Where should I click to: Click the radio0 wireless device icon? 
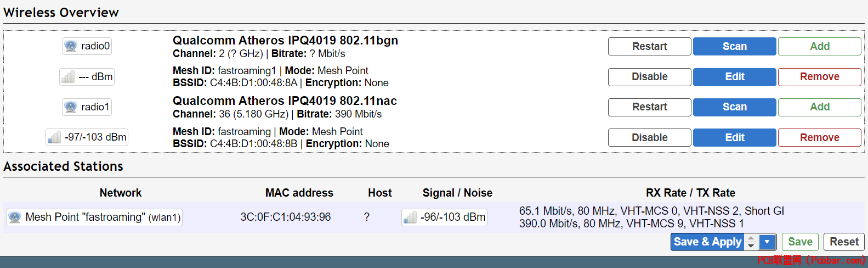(70, 46)
